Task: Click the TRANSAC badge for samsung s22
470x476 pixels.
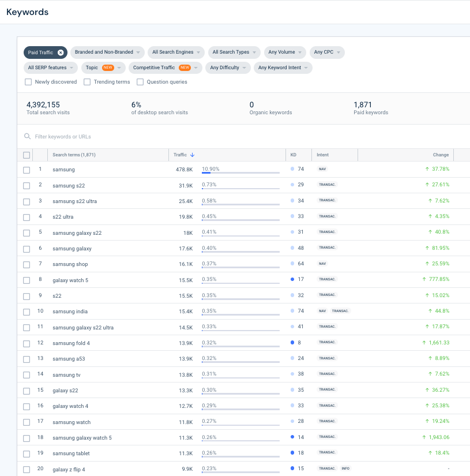Action: [327, 185]
